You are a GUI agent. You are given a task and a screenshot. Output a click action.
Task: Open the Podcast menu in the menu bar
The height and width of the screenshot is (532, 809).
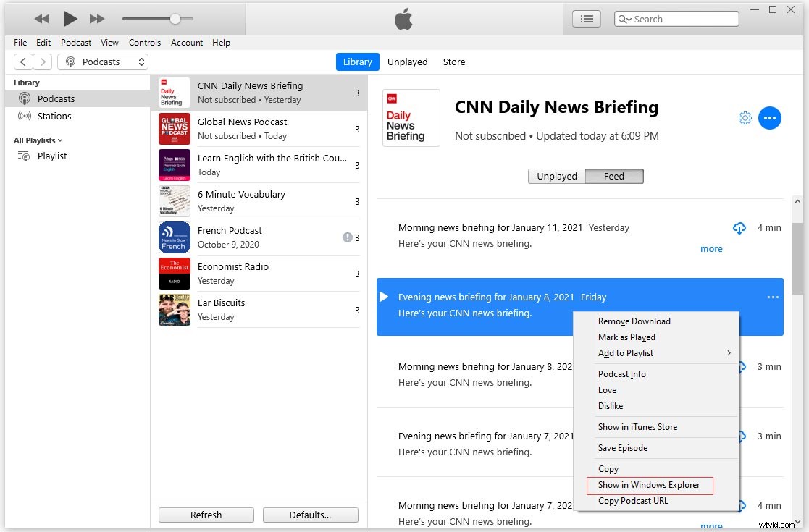pos(75,43)
